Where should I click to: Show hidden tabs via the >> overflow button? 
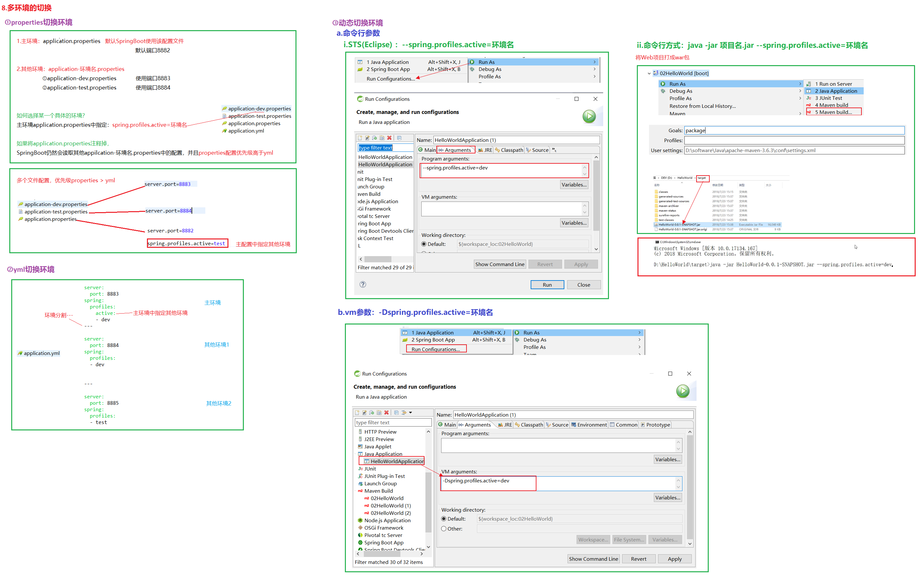click(x=553, y=150)
